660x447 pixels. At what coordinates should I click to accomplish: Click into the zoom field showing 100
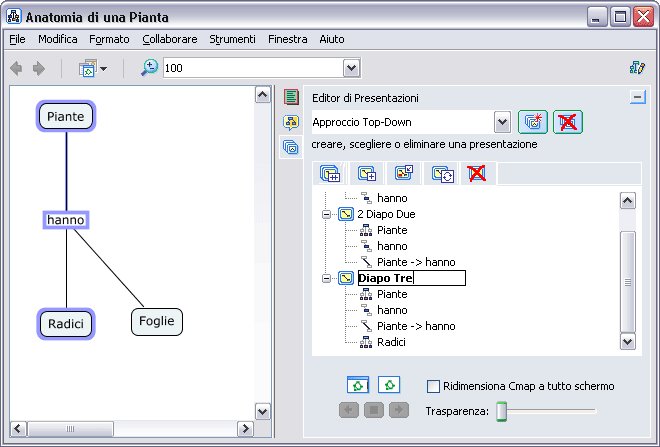click(253, 68)
